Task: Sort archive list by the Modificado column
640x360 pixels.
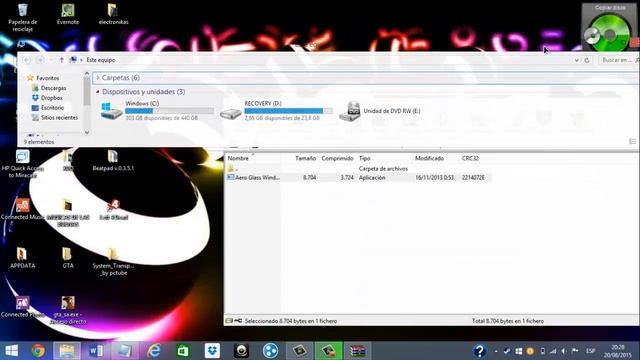Action: [x=429, y=158]
